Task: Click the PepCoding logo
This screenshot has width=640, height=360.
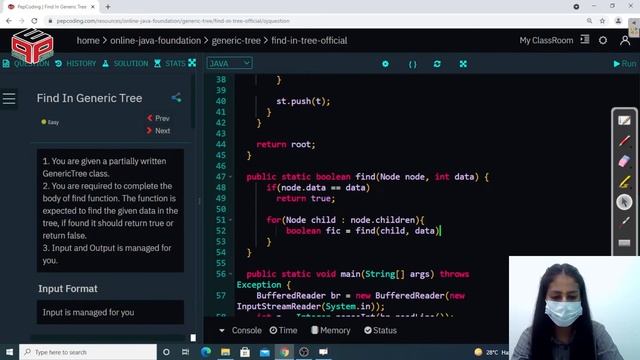Action: click(32, 45)
